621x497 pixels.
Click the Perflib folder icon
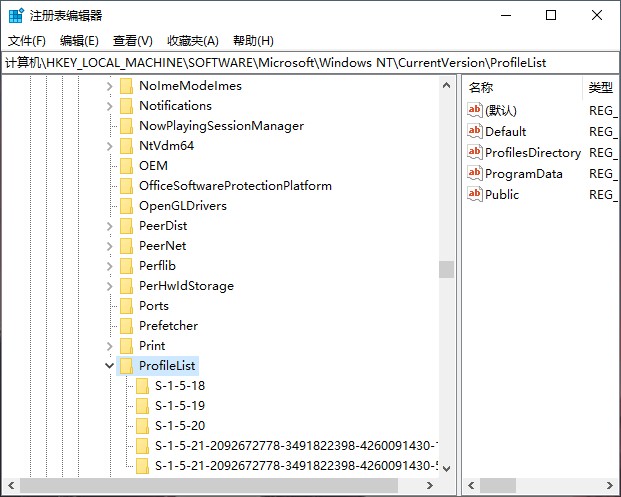tap(126, 266)
